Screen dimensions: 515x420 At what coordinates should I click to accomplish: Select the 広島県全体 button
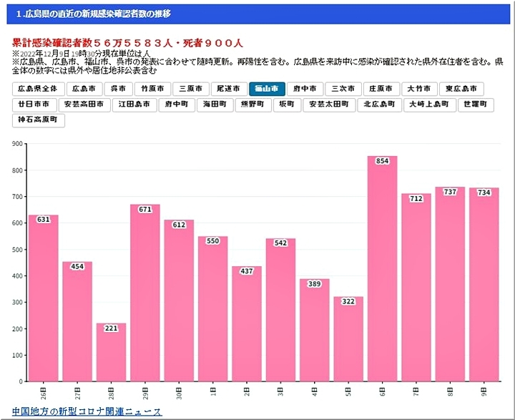[38, 89]
